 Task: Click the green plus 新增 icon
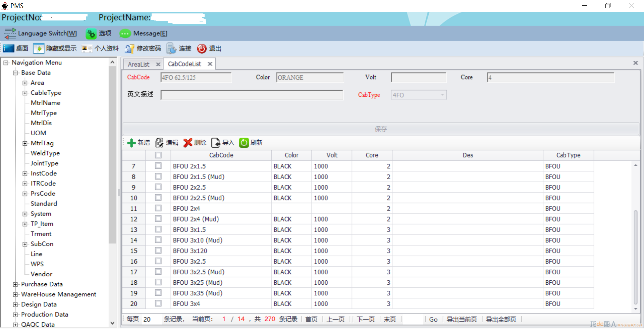click(131, 143)
